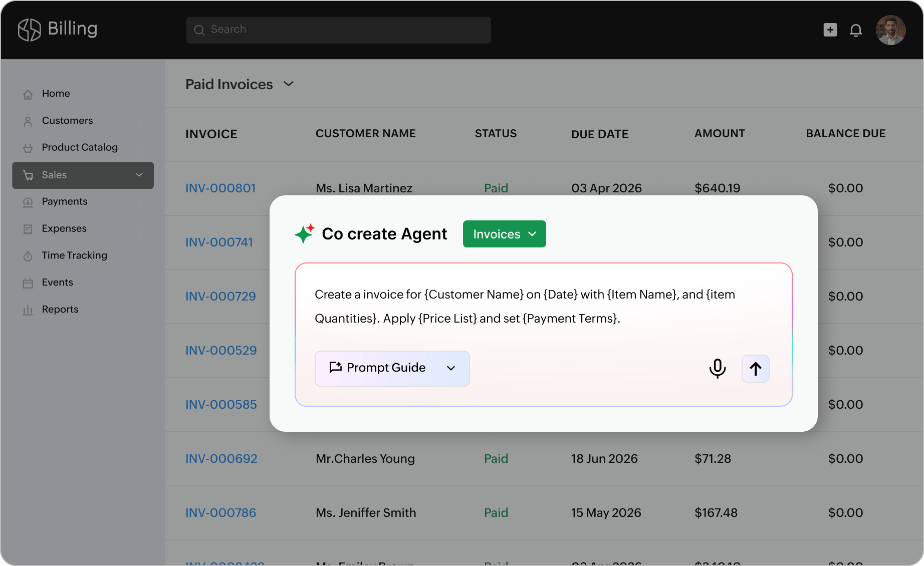This screenshot has width=924, height=566.
Task: Click the Co create Agent sparkle icon
Action: click(x=305, y=233)
